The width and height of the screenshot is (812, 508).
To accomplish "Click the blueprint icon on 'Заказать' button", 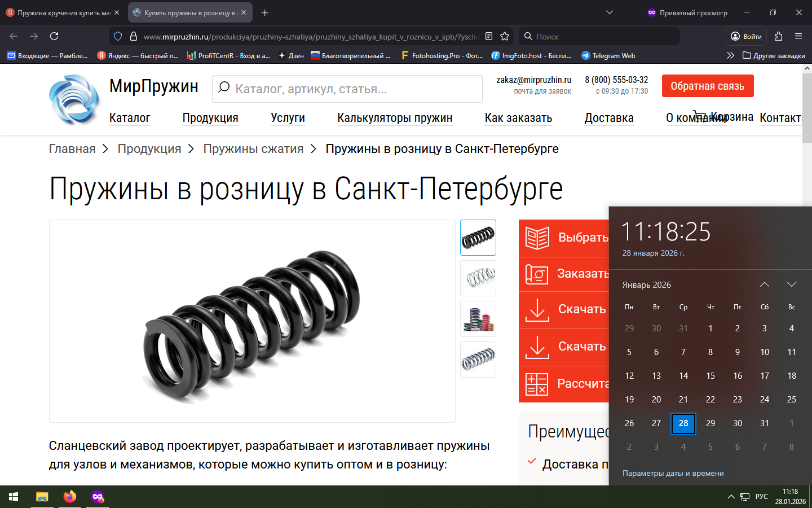I will click(537, 274).
